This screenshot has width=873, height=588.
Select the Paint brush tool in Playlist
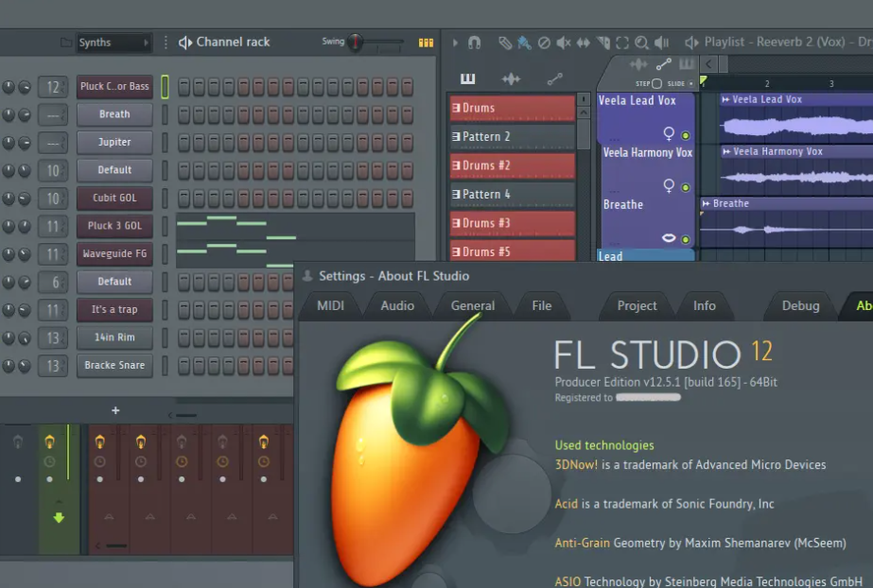pyautogui.click(x=524, y=43)
